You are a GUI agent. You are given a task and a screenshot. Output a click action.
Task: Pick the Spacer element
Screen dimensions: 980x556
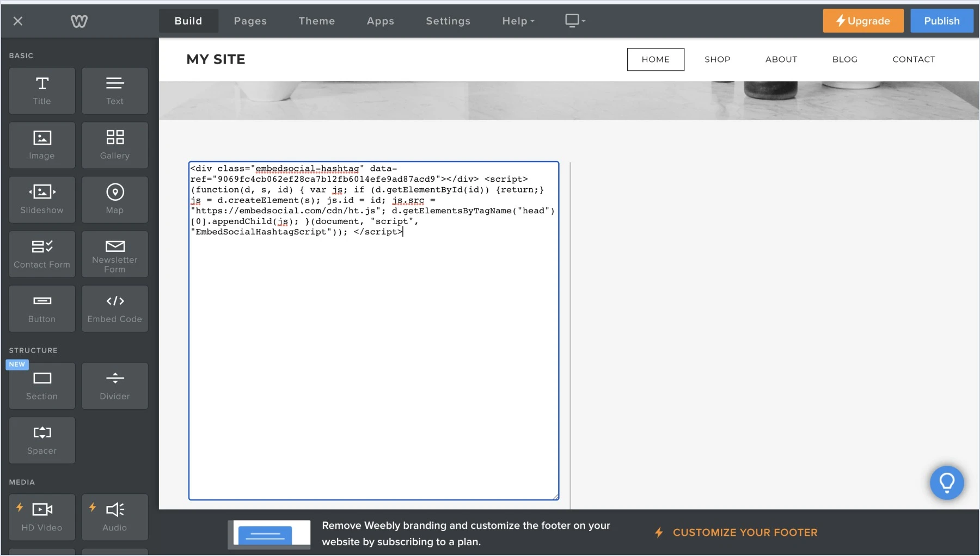[42, 440]
